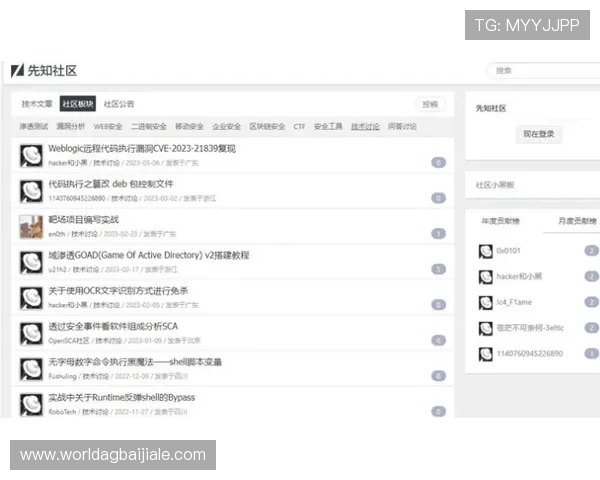Click avatar next to OCR文字识别 post
The width and height of the screenshot is (600, 480).
[31, 298]
